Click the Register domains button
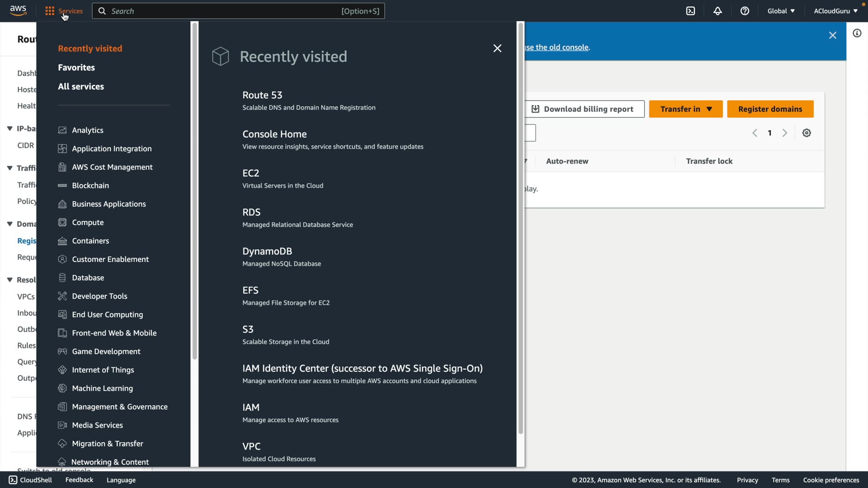Viewport: 868px width, 488px height. (770, 109)
